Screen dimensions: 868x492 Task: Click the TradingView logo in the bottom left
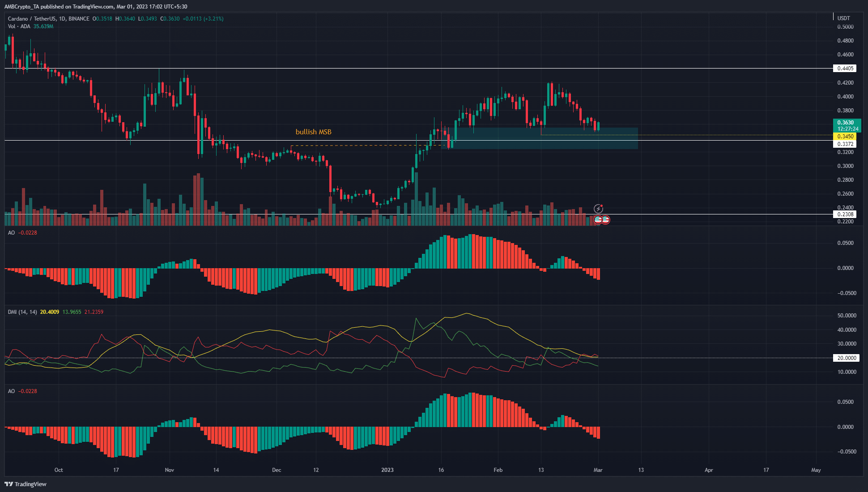(25, 484)
